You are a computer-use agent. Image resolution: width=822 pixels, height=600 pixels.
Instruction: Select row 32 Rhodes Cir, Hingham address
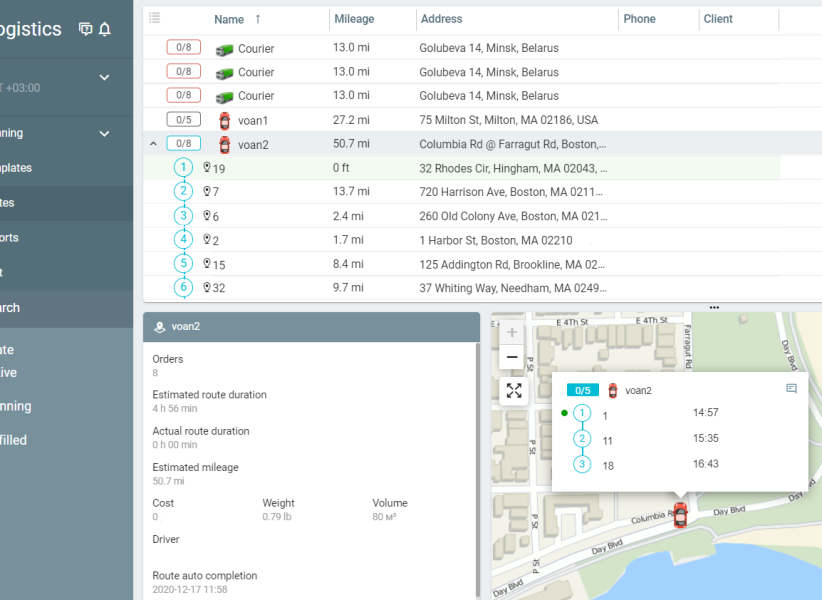coord(513,168)
